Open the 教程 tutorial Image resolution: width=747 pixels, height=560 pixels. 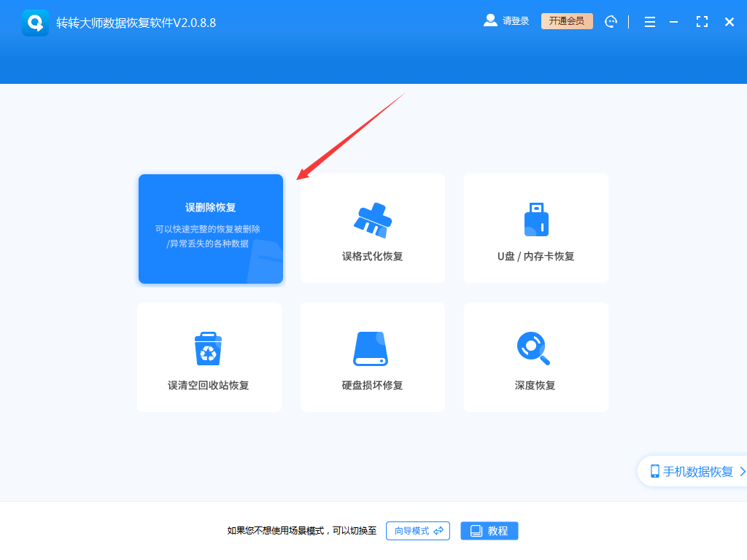coord(489,531)
